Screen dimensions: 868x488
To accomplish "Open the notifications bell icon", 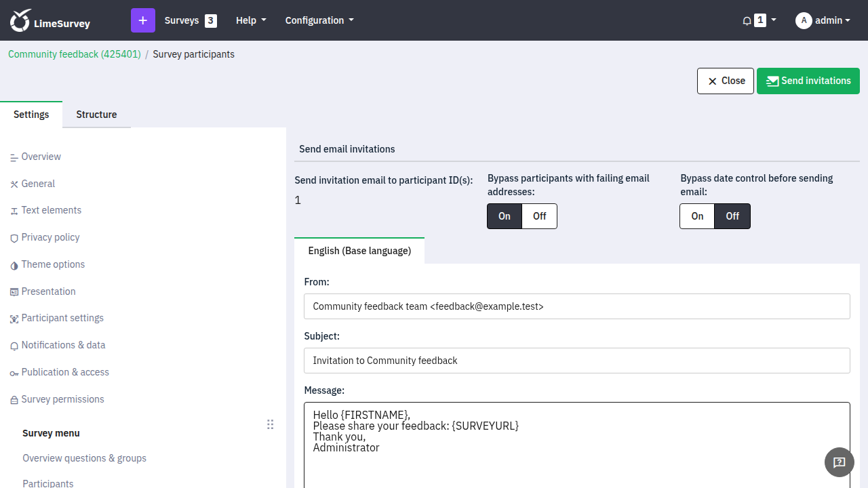I will [x=747, y=20].
